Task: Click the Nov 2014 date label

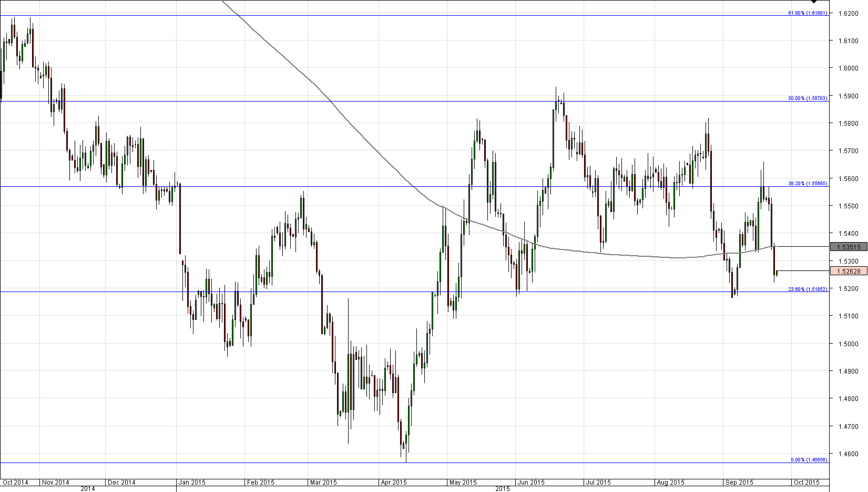Action: tap(55, 482)
